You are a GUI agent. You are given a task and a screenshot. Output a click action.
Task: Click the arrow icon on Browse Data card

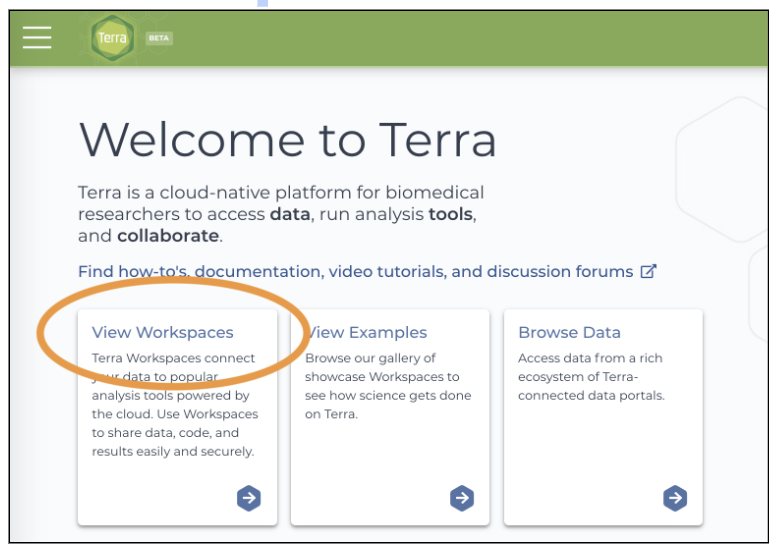(x=675, y=497)
